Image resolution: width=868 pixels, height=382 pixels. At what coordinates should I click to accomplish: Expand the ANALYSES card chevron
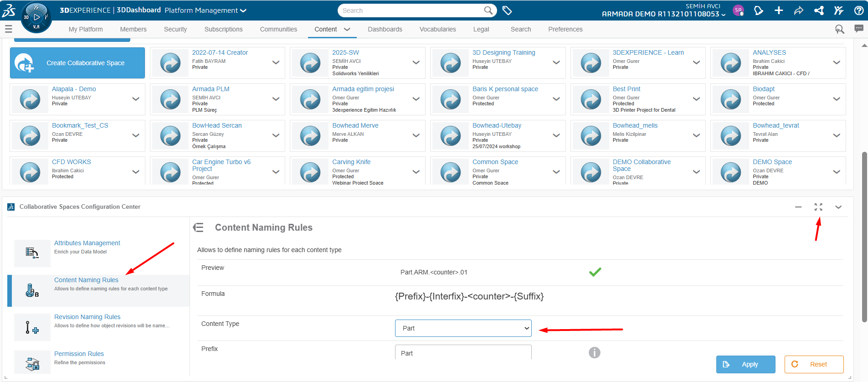pos(837,62)
